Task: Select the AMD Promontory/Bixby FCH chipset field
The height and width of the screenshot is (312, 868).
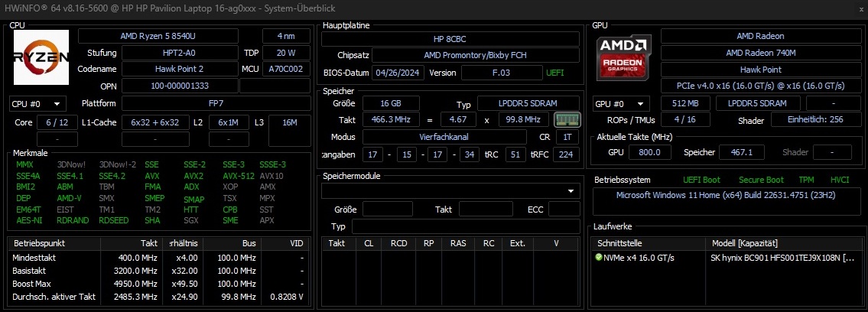Action: click(x=476, y=55)
